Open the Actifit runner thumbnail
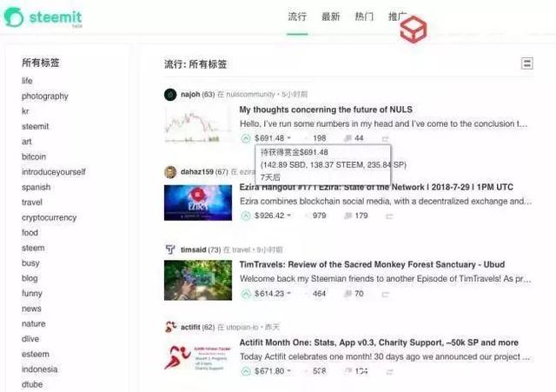This screenshot has width=556, height=392. [x=198, y=357]
